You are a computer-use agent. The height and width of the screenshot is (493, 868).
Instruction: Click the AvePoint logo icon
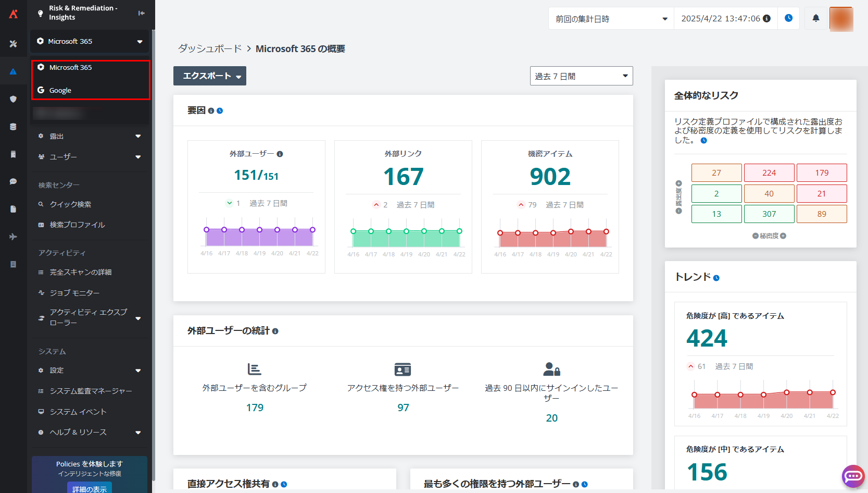click(14, 14)
